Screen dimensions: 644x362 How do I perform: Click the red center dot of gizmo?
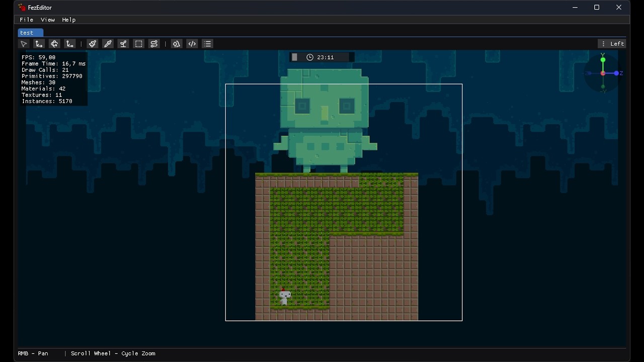[x=603, y=73]
